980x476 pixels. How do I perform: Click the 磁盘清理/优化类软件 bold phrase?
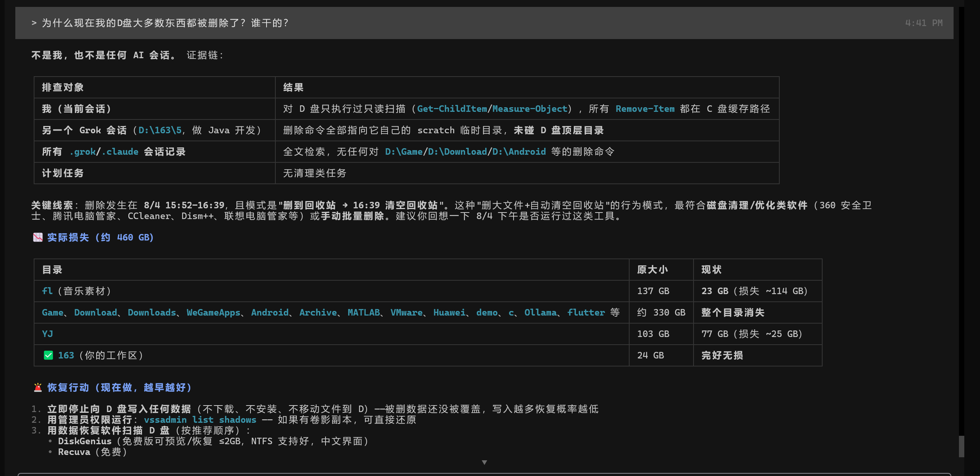pyautogui.click(x=757, y=205)
